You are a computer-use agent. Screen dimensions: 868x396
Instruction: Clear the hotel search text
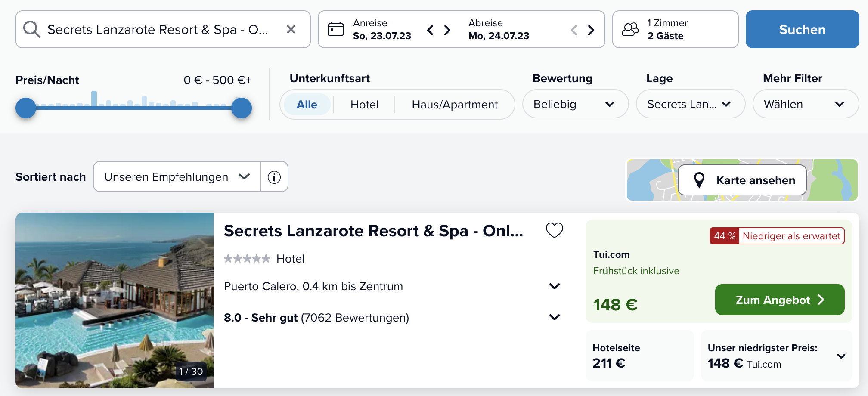click(x=291, y=29)
